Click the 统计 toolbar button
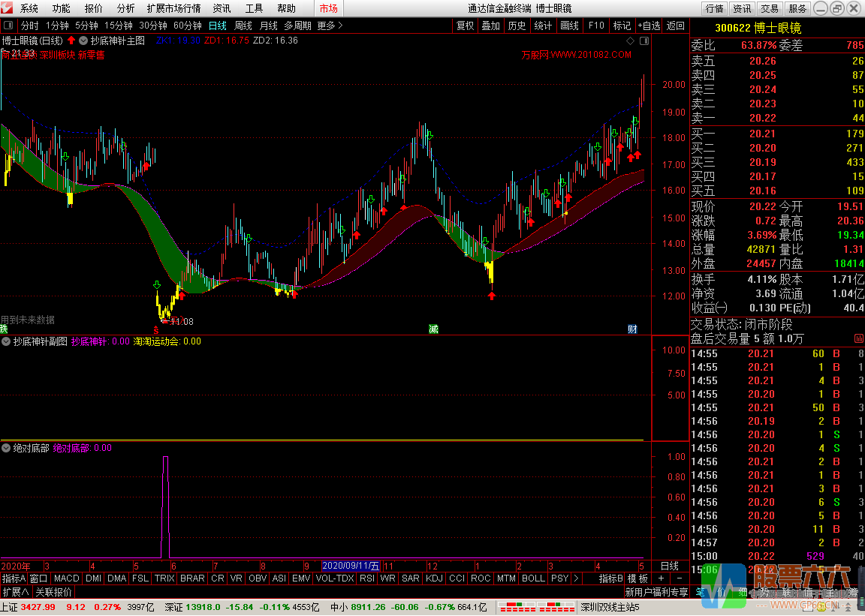This screenshot has height=616, width=865. (x=543, y=26)
